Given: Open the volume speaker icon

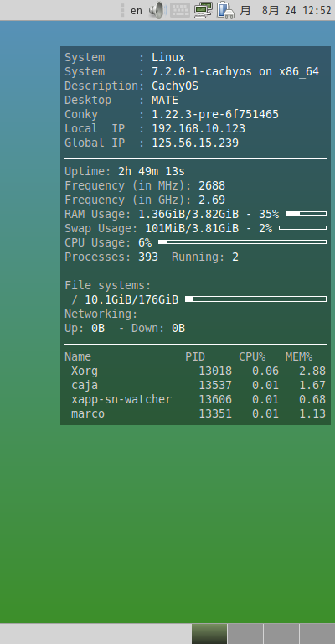Looking at the screenshot, I should pyautogui.click(x=157, y=10).
